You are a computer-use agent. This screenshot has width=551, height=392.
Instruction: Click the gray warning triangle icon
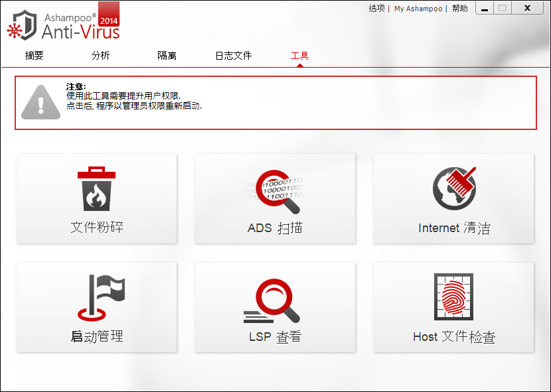[40, 103]
